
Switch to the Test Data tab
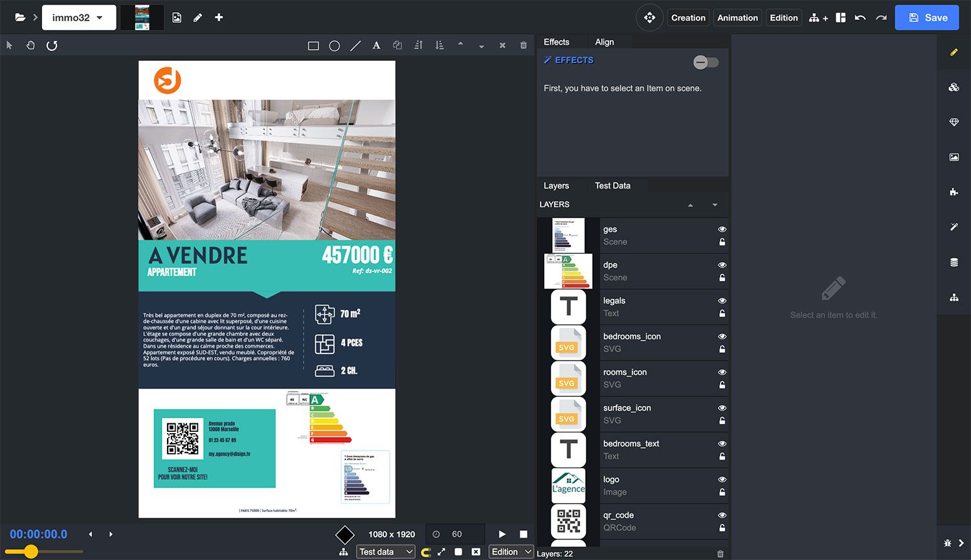pyautogui.click(x=612, y=186)
